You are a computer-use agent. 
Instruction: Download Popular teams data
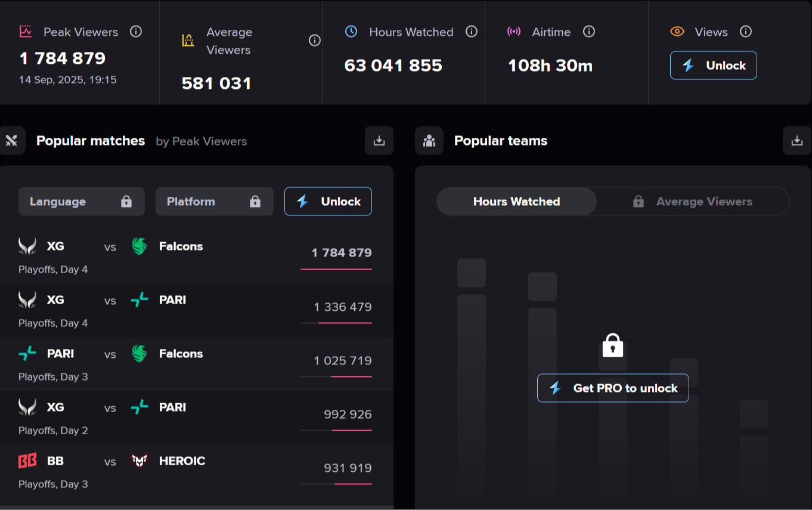(x=797, y=141)
